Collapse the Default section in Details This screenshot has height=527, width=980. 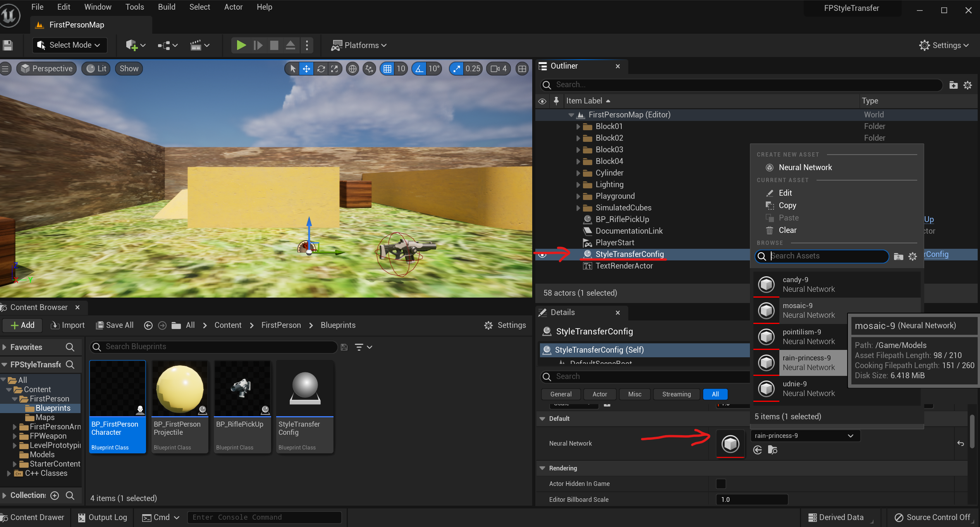point(542,419)
